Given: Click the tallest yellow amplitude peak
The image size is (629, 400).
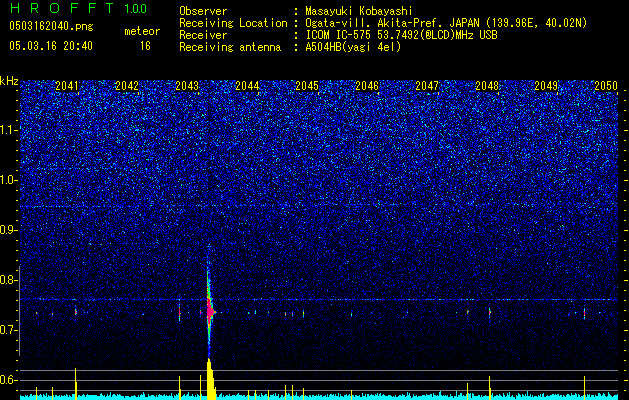Looking at the screenshot, I should tap(210, 379).
